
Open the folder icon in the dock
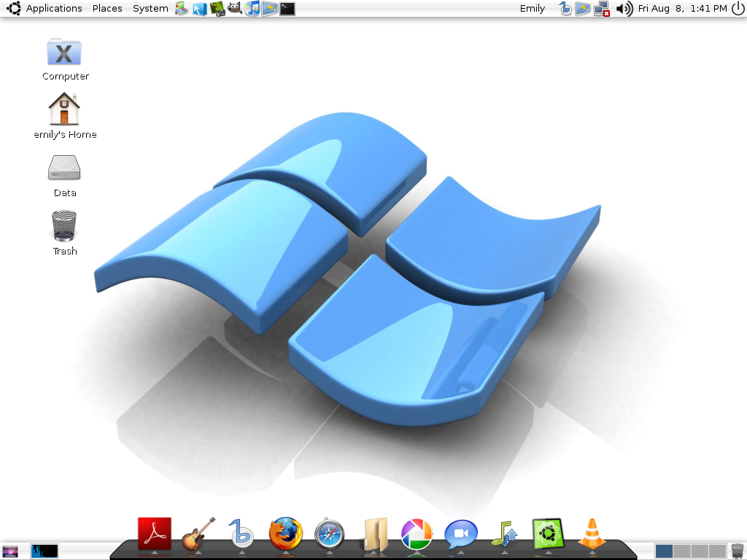point(374,534)
